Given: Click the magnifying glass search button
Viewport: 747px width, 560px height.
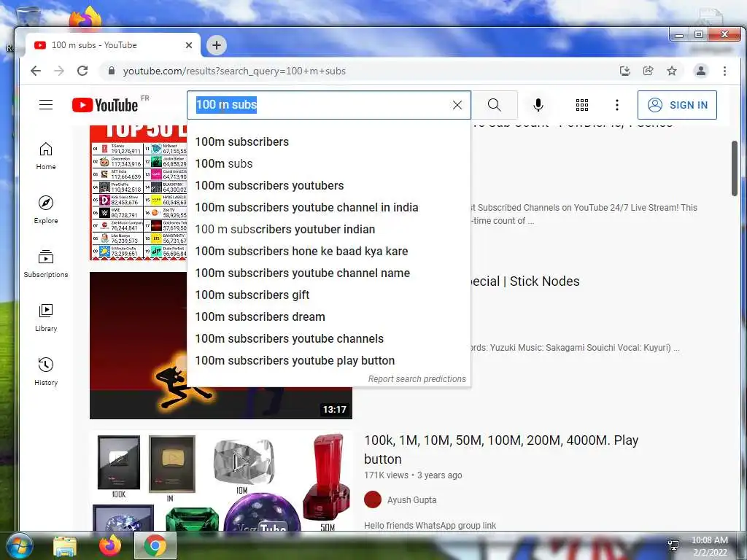Looking at the screenshot, I should 494,105.
